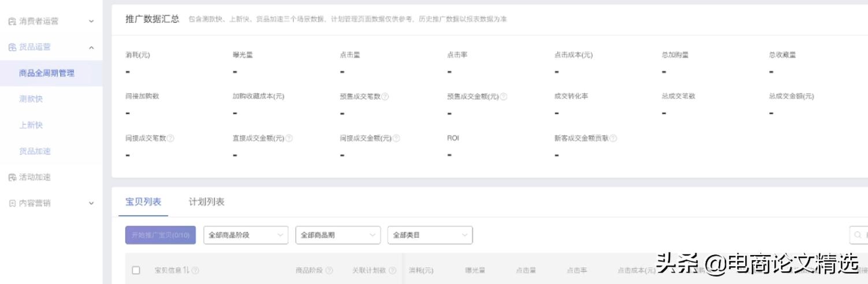Image resolution: width=868 pixels, height=284 pixels.
Task: Click the 总成交金额(元) metric label
Action: pyautogui.click(x=791, y=97)
